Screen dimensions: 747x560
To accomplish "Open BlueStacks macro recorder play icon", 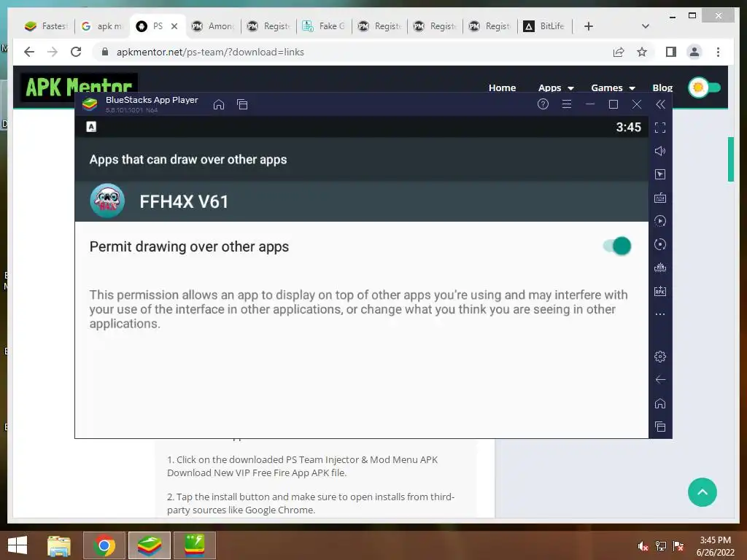I will click(659, 221).
